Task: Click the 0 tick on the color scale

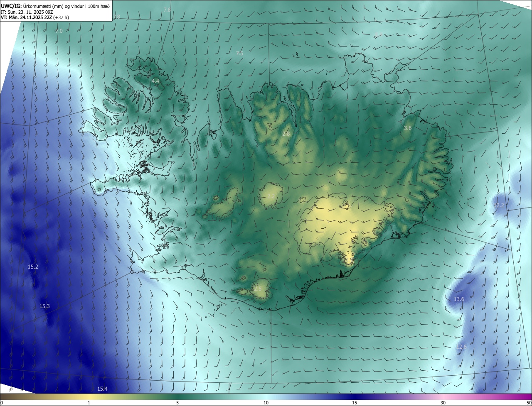Action: point(2,403)
